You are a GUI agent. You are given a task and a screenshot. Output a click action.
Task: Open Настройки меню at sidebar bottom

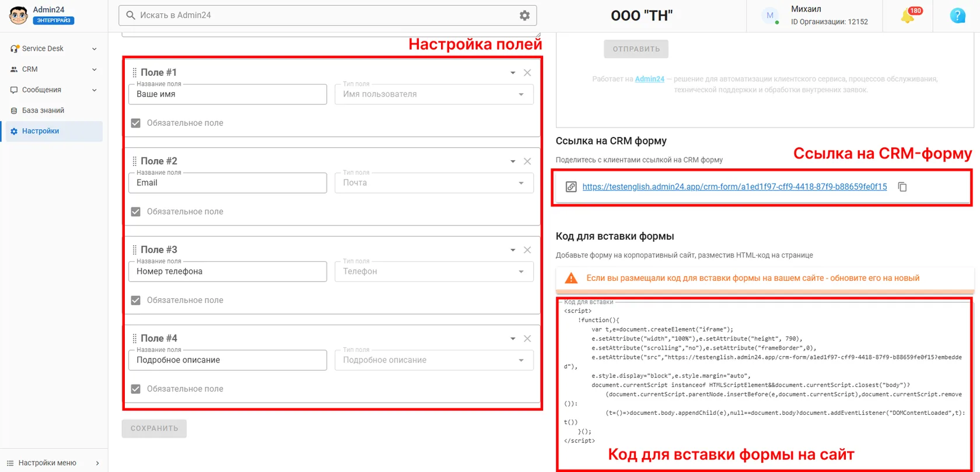(x=53, y=463)
